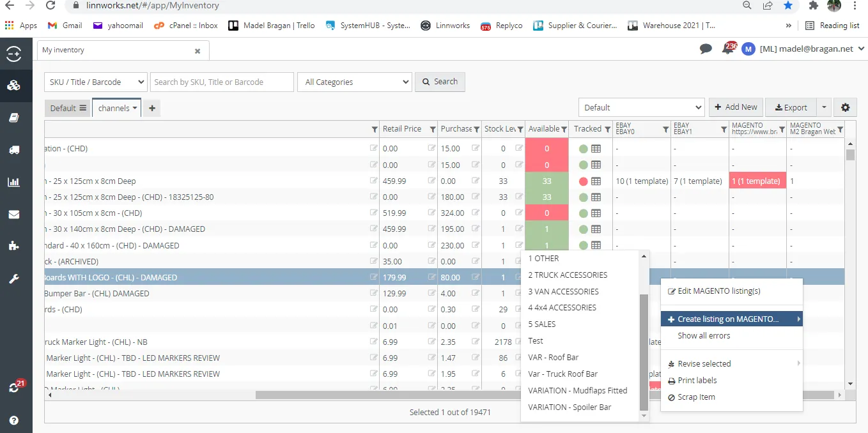Image resolution: width=868 pixels, height=433 pixels.
Task: Open the Reading list button
Action: click(832, 26)
